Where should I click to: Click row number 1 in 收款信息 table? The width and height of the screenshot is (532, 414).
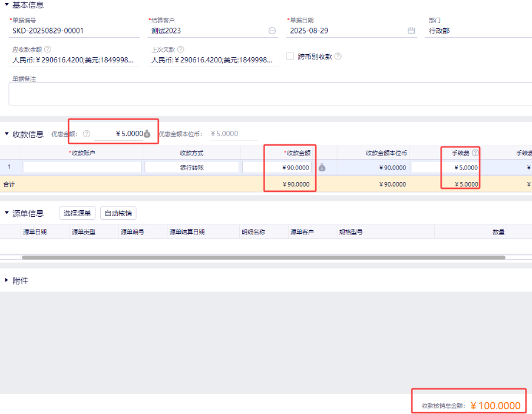pos(9,167)
